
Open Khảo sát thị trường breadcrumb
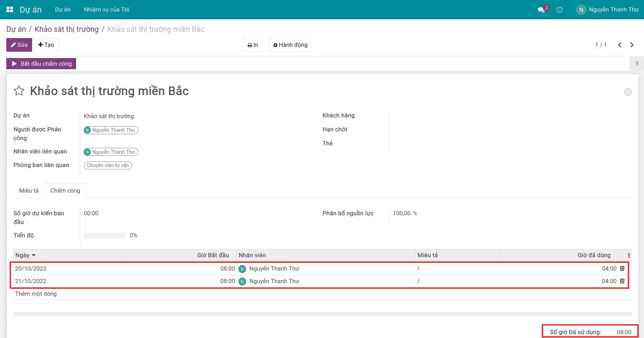67,29
